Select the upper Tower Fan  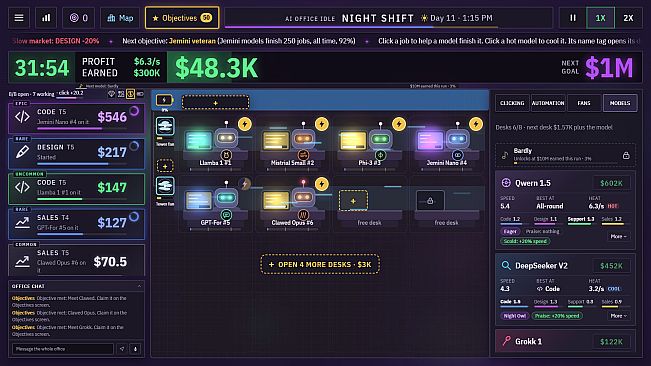165,127
